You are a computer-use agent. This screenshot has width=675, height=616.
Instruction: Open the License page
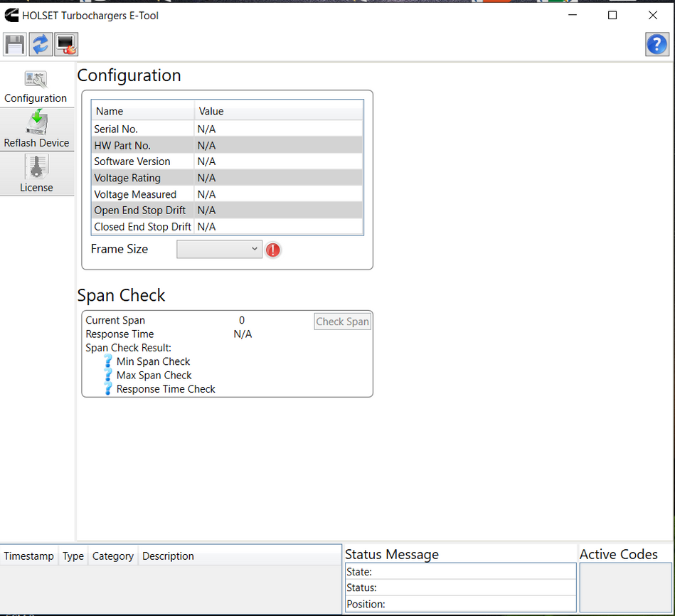click(x=36, y=175)
